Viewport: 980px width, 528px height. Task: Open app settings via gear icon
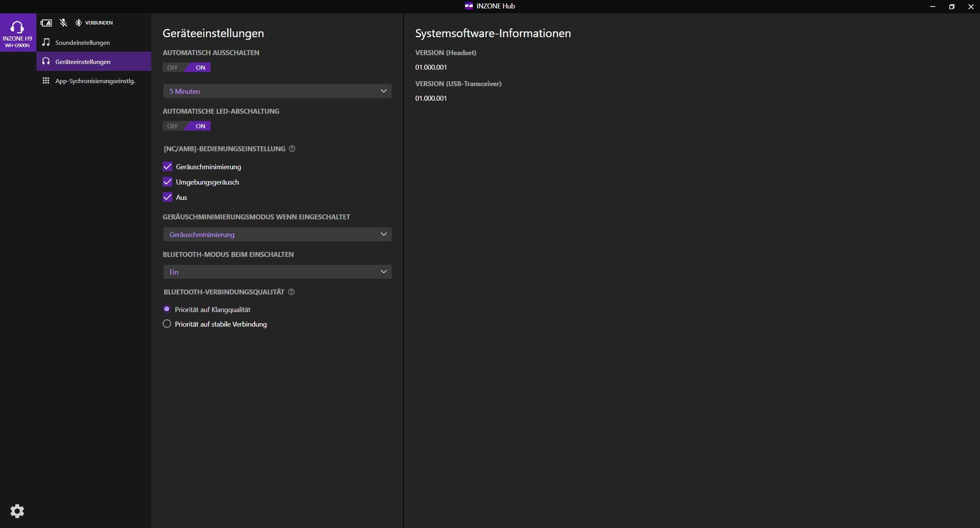[x=17, y=511]
